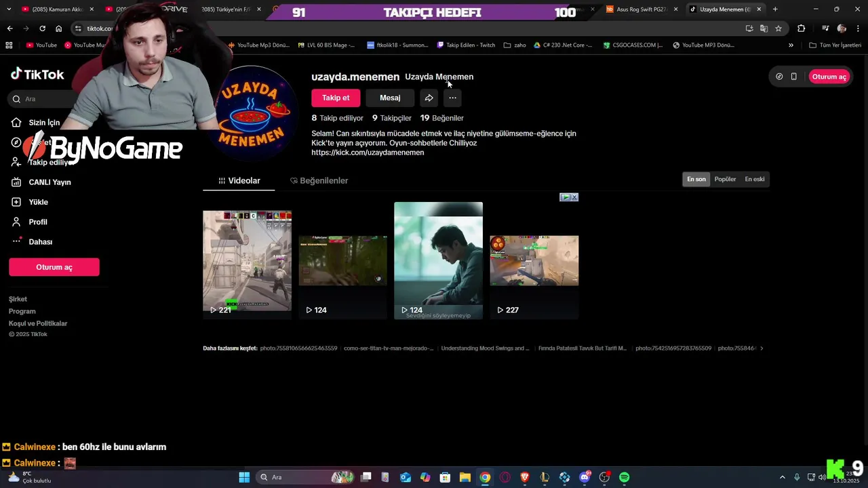Viewport: 868px width, 488px height.
Task: Show hidden system tray icons
Action: point(782,477)
